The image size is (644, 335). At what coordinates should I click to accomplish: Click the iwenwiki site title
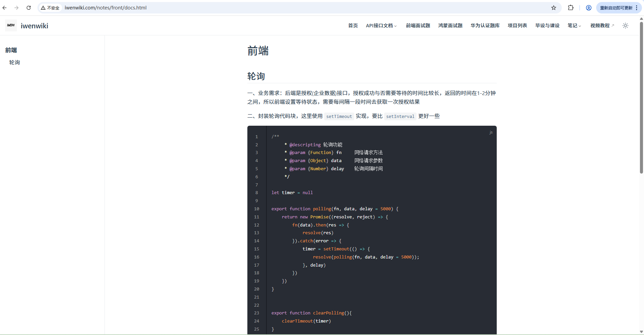click(x=34, y=26)
